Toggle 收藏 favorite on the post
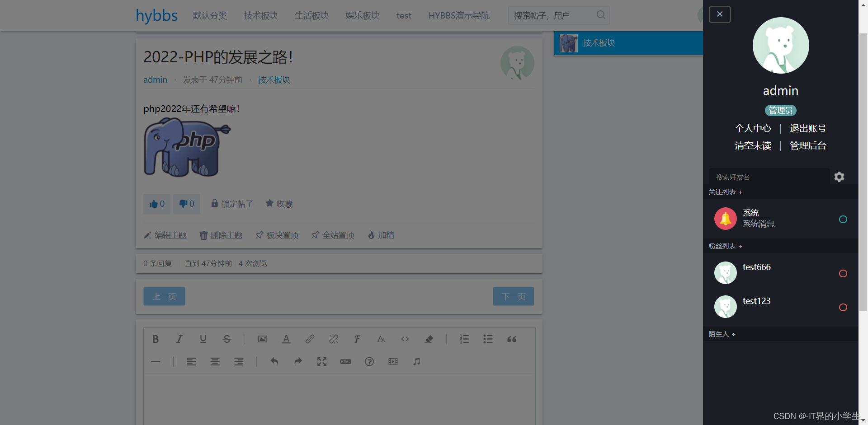 279,204
